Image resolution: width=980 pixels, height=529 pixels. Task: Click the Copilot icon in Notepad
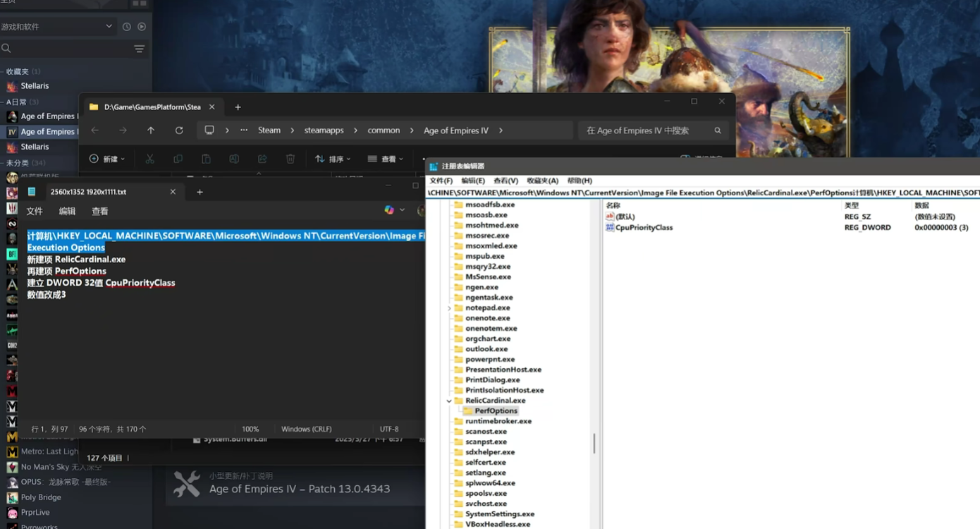[389, 210]
